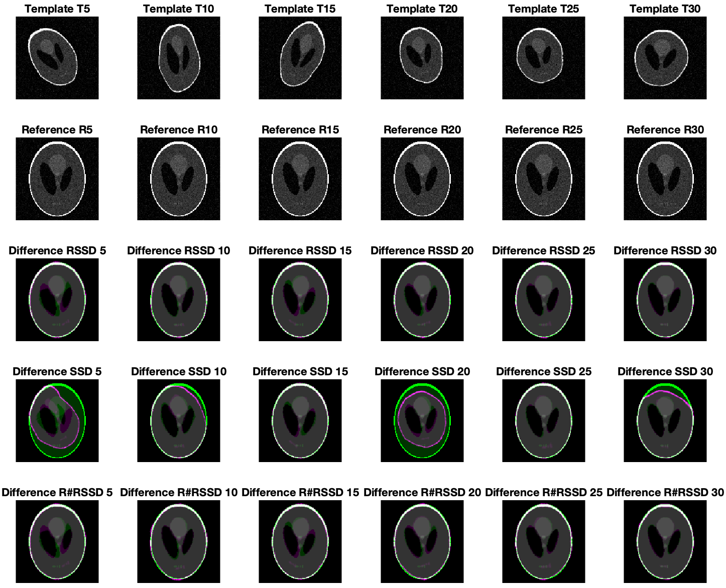Click the "Template T25" title text

[x=544, y=9]
